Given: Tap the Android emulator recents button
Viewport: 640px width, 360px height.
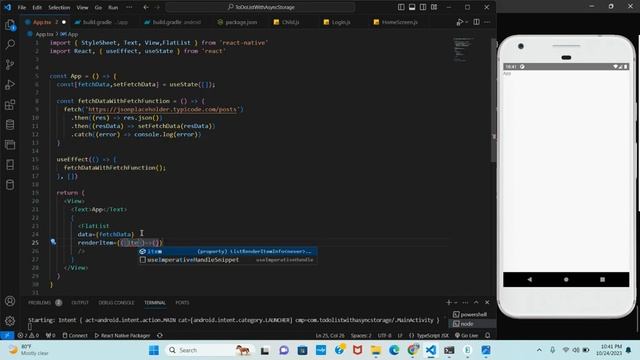Looking at the screenshot, I should 602,280.
